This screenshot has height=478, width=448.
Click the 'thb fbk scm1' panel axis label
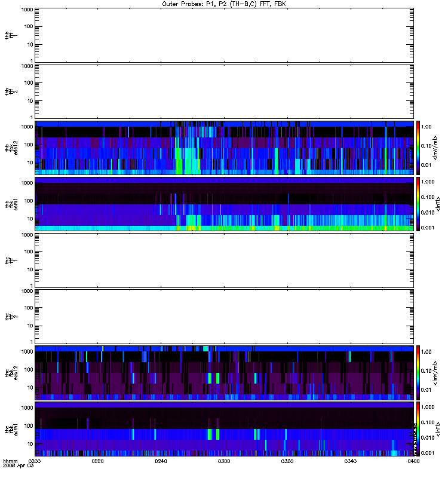(x=11, y=204)
